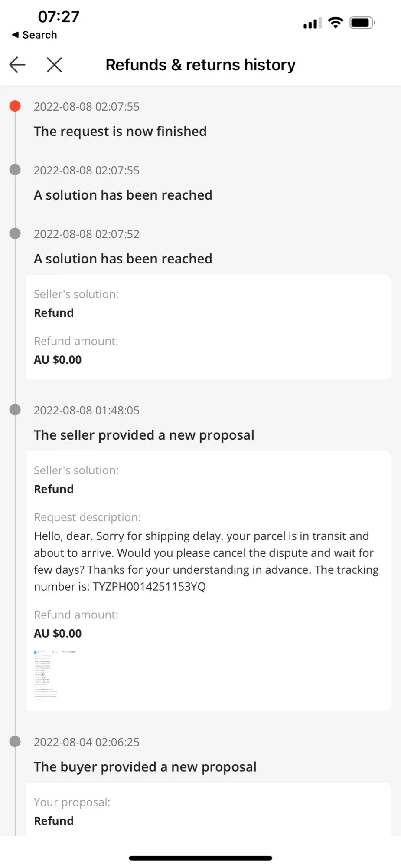The image size is (401, 868).
Task: Tap the home indicator bar at bottom
Action: point(200,858)
